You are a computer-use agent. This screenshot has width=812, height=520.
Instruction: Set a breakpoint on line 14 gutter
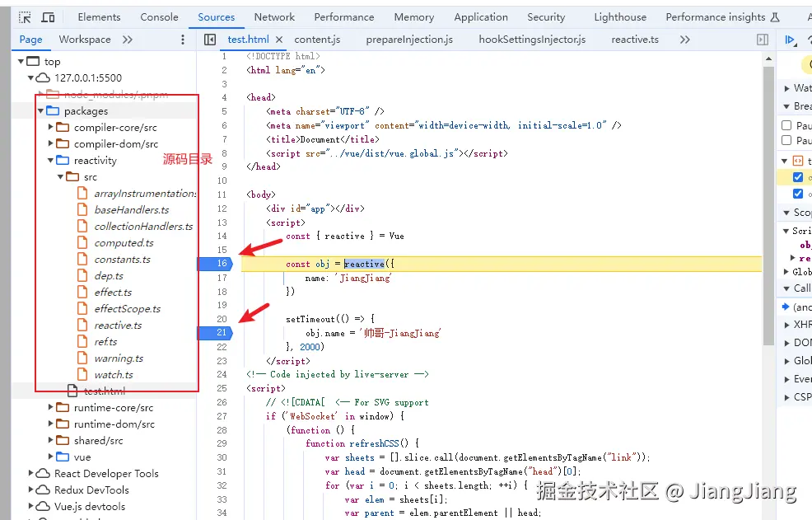[x=222, y=236]
